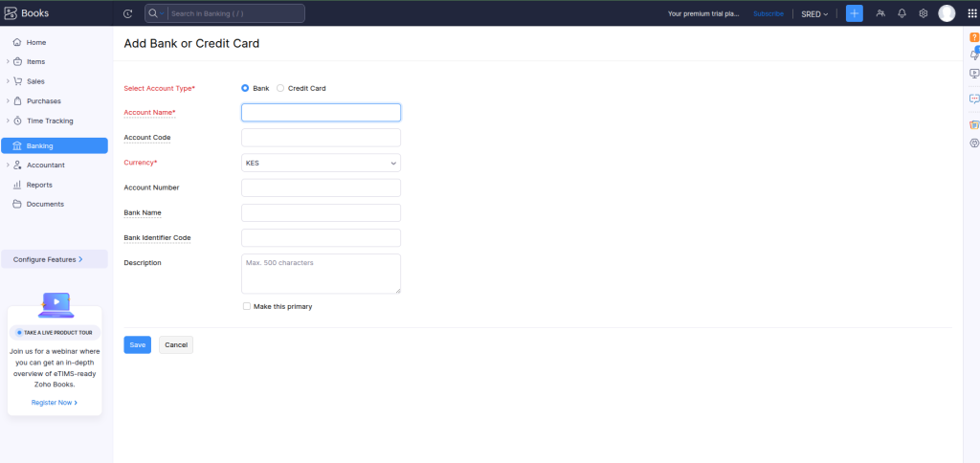980x463 pixels.
Task: Click the Account Number input
Action: pyautogui.click(x=321, y=187)
